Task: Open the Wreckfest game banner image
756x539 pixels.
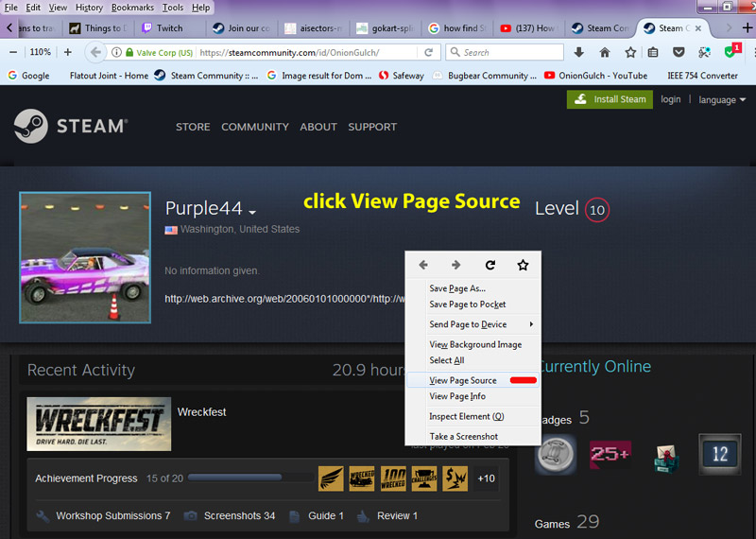Action: coord(99,424)
